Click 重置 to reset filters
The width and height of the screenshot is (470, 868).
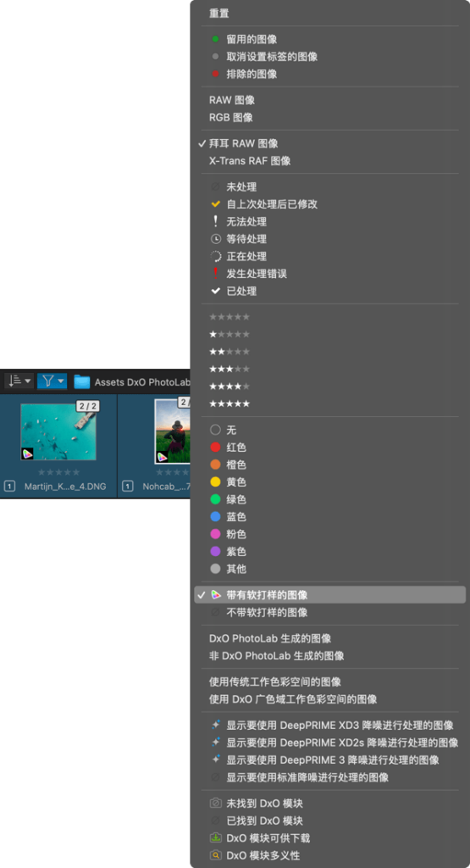coord(219,14)
